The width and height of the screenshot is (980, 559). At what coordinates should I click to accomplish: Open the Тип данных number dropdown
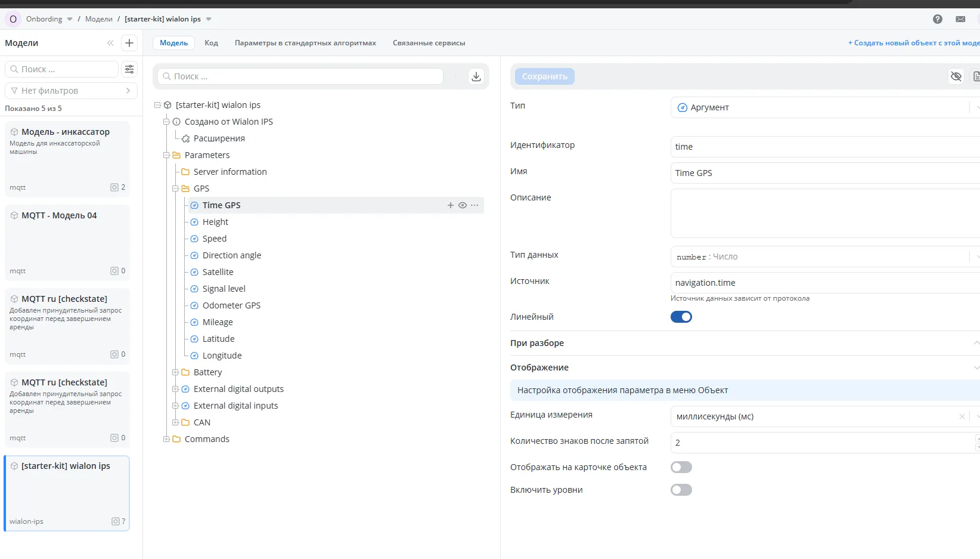(x=823, y=257)
